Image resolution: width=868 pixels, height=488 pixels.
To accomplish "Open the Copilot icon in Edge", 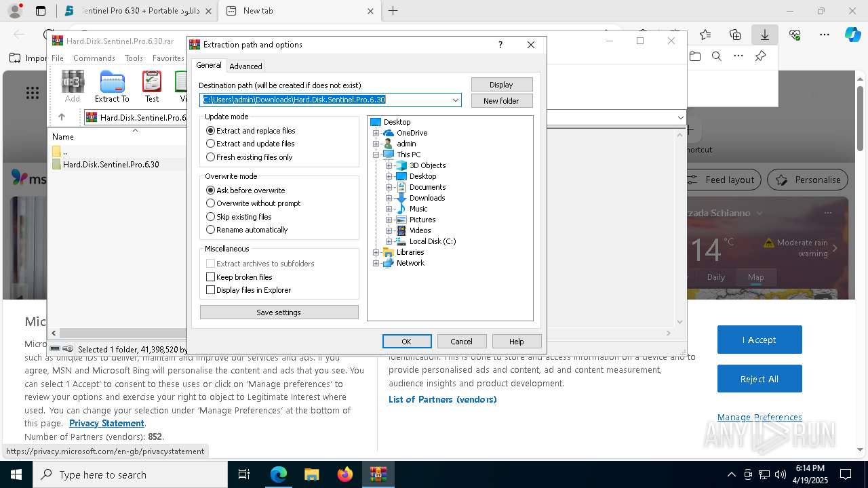I will 852,35.
